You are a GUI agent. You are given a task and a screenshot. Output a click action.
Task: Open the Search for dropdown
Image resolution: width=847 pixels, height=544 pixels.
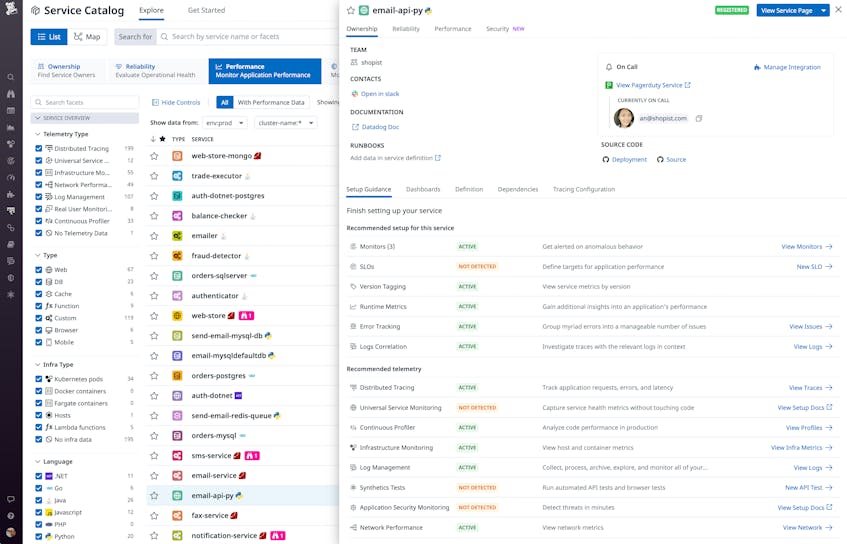tap(135, 37)
